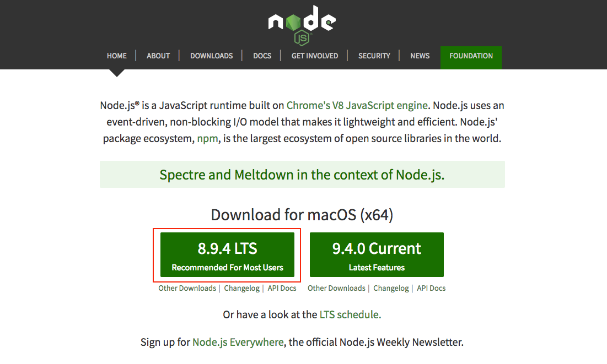Viewport: 607px width, 364px height.
Task: Download the 9.4.0 Current version
Action: (x=377, y=254)
